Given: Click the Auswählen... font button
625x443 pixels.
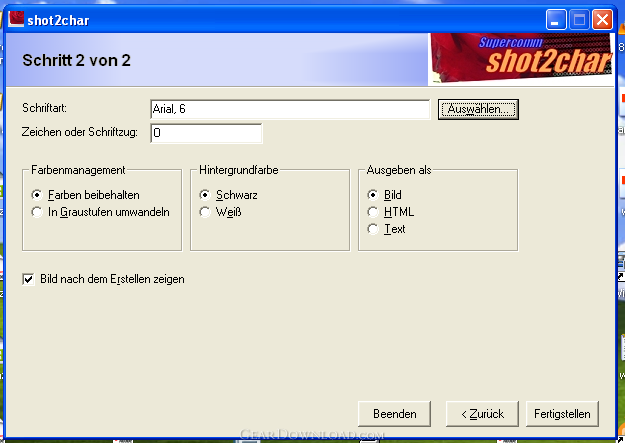Looking at the screenshot, I should click(478, 109).
